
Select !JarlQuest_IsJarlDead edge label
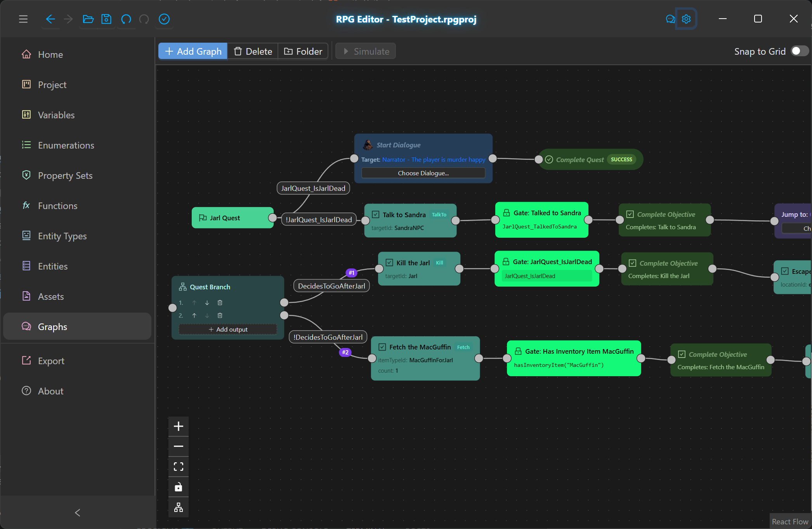coord(319,220)
